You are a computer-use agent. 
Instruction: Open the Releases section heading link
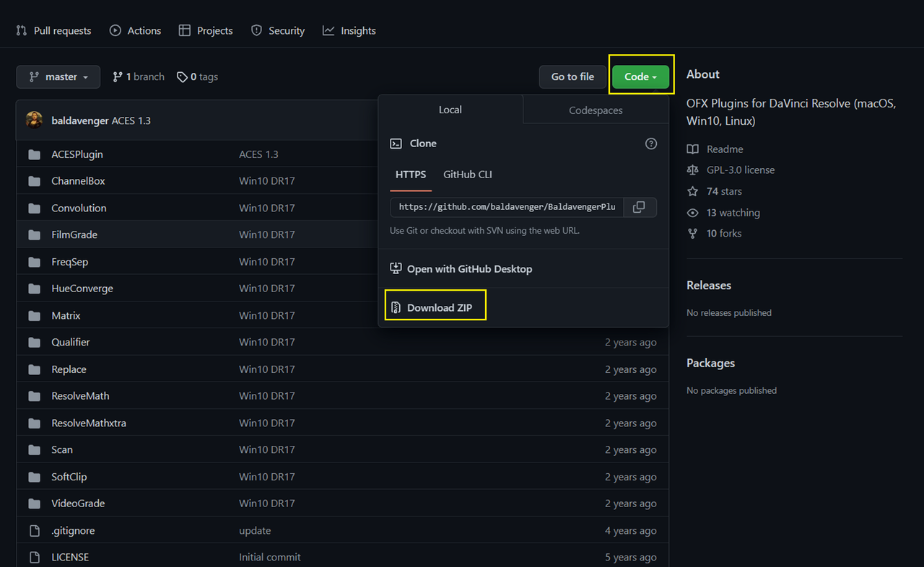709,286
